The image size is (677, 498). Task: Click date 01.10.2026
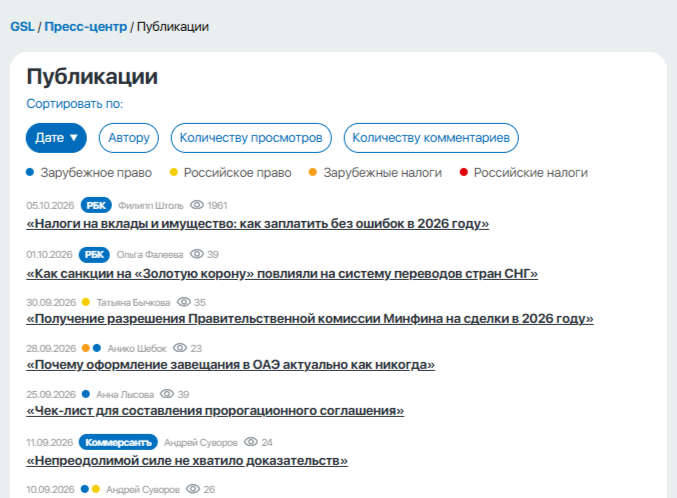pyautogui.click(x=49, y=255)
